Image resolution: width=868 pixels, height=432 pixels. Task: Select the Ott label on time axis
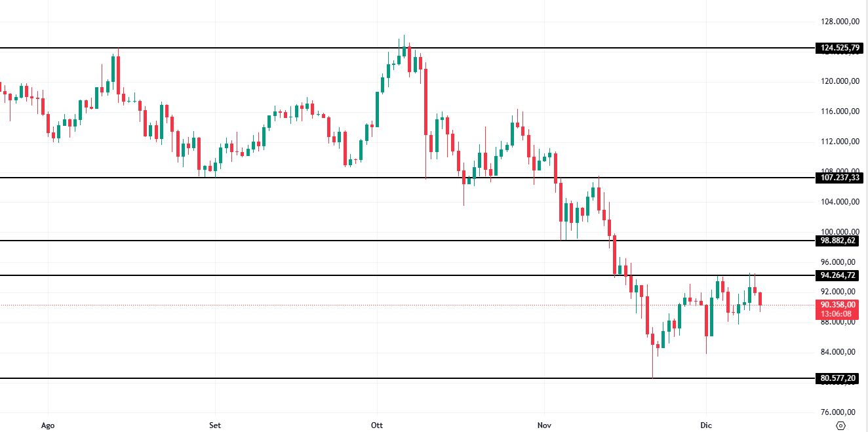[377, 425]
